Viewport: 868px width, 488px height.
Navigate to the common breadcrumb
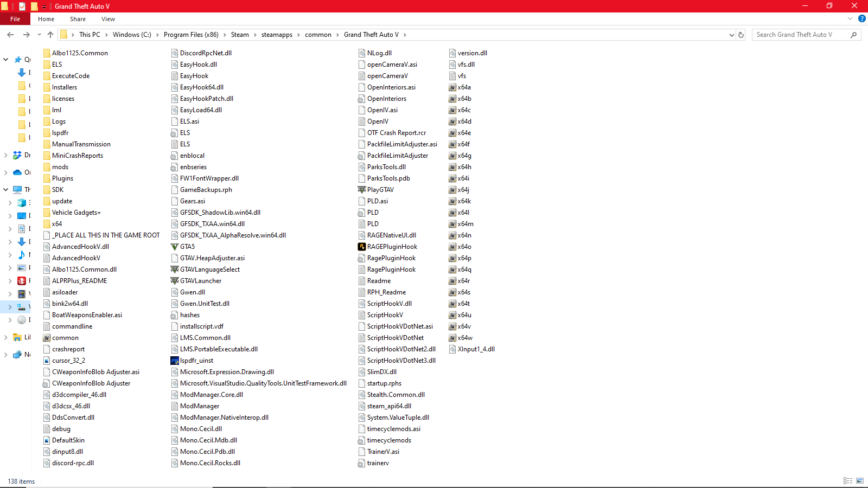(x=318, y=35)
